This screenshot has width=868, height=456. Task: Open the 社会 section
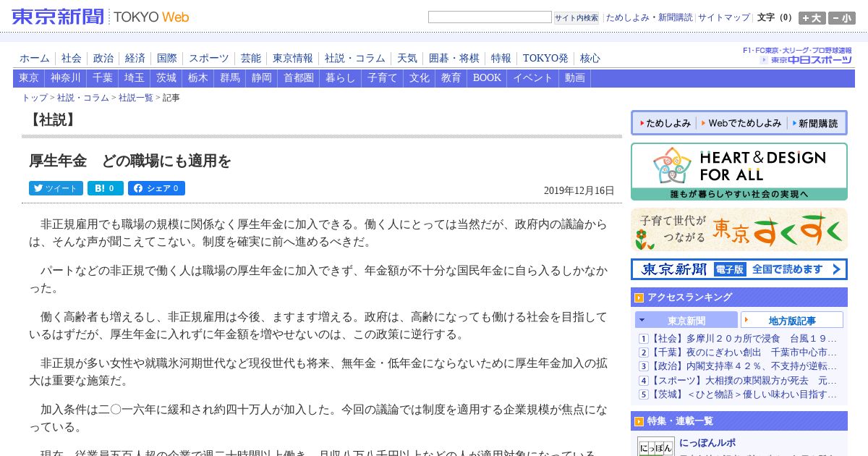coord(72,58)
